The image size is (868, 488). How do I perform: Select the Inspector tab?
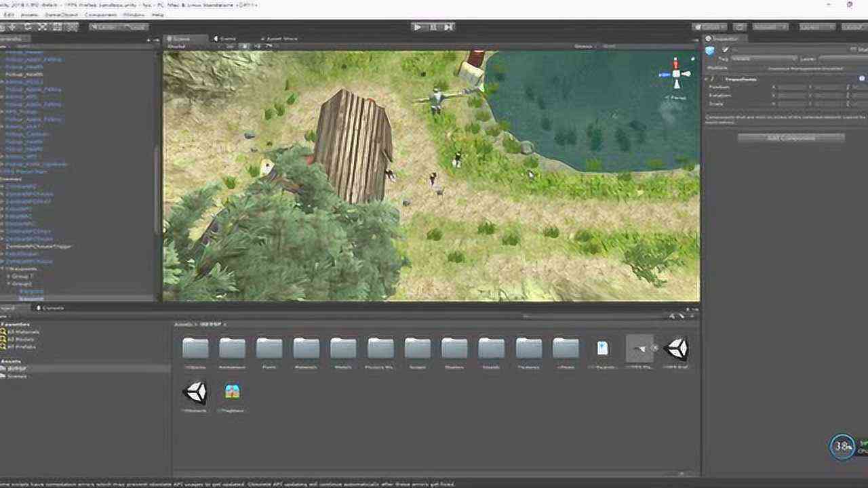coord(726,39)
